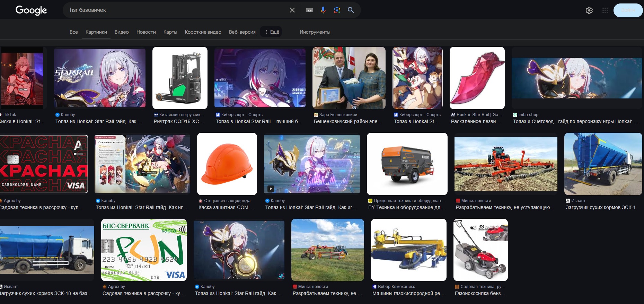Open the red 'КРАСНАЯ' VISA card image
Viewport: 644px width, 304px height.
(x=44, y=164)
